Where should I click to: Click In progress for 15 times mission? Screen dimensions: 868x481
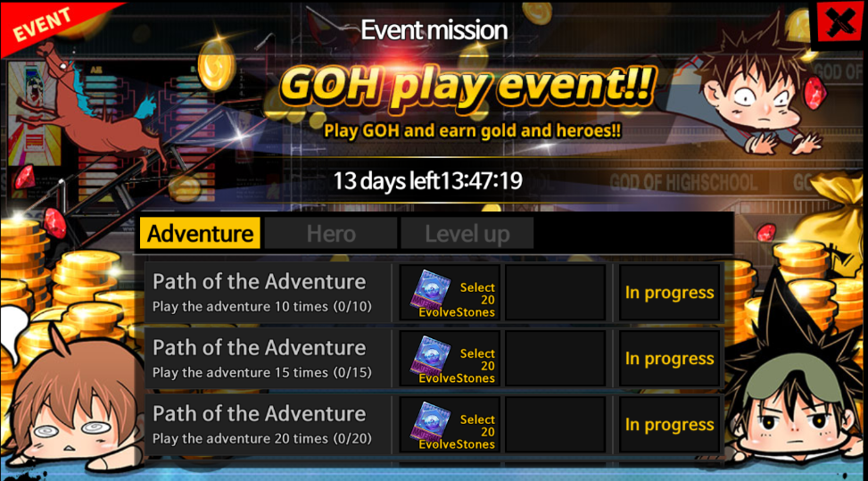point(669,358)
